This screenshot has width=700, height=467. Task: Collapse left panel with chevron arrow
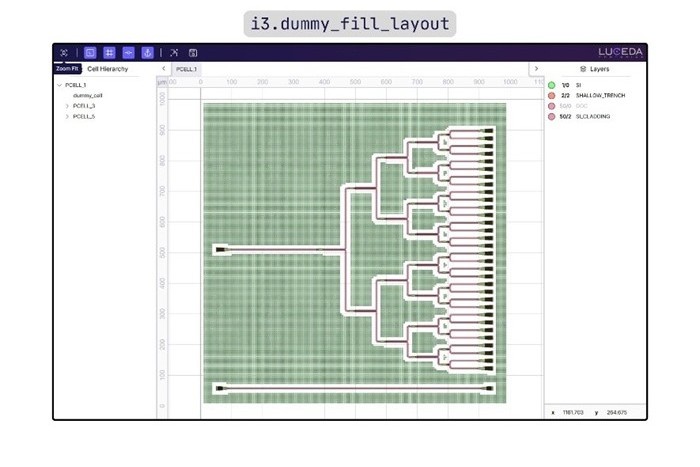[x=163, y=69]
